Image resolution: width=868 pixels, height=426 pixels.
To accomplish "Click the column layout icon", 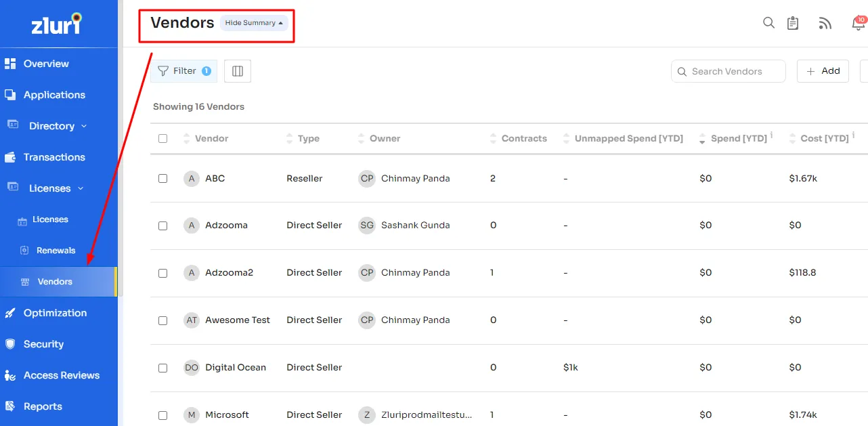I will point(238,71).
